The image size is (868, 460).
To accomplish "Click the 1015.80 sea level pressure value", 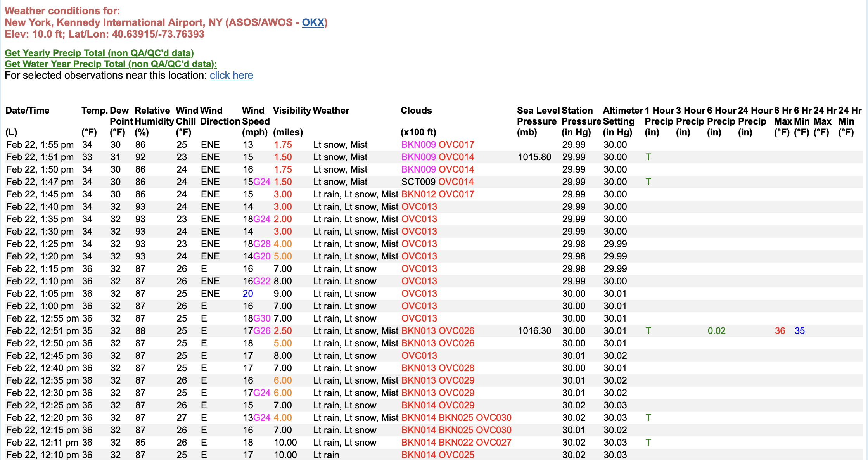I will (534, 157).
